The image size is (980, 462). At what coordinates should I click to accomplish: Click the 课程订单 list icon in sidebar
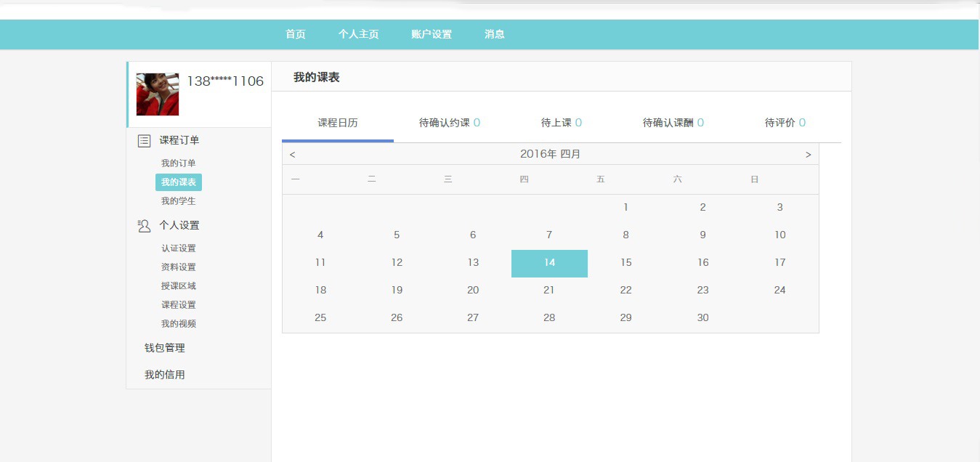144,141
